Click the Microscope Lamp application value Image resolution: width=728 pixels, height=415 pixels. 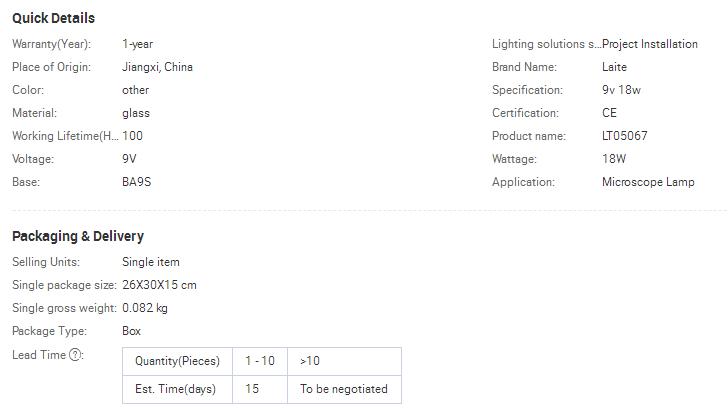648,182
